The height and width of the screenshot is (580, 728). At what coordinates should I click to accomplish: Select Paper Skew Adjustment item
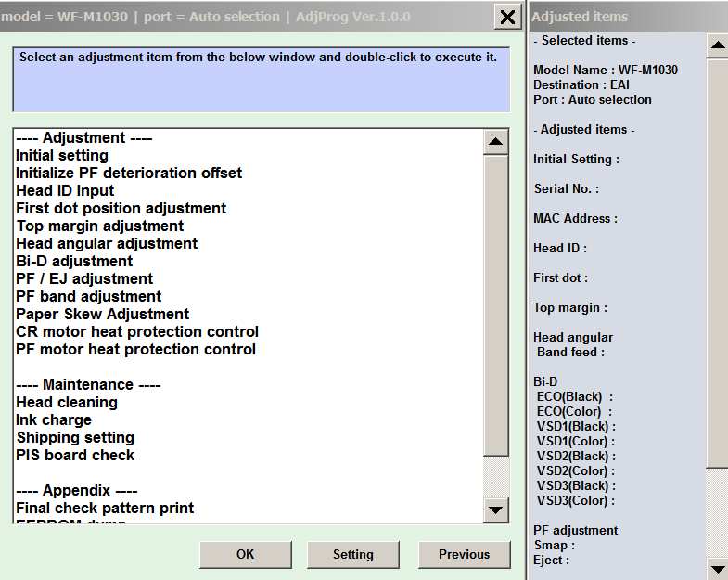click(102, 315)
